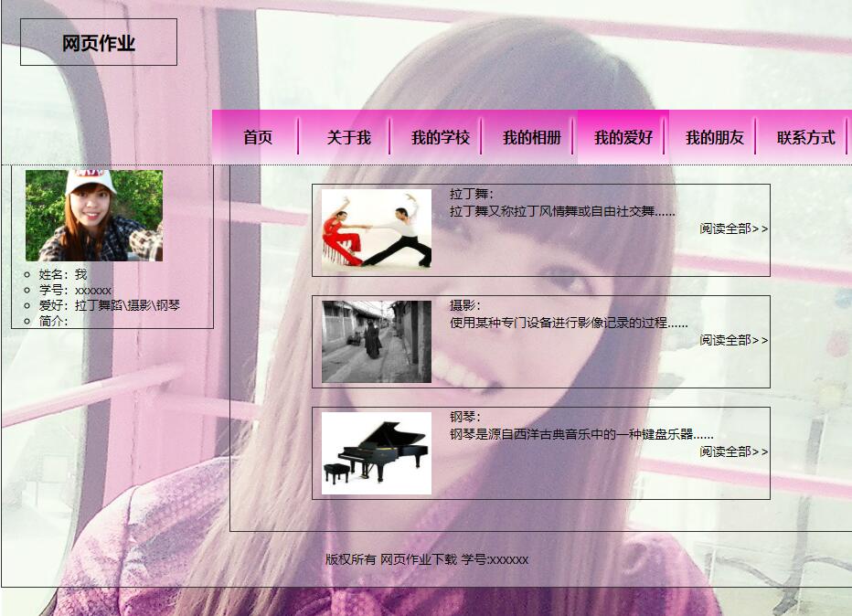Click the 版权所有 footer text

(426, 559)
